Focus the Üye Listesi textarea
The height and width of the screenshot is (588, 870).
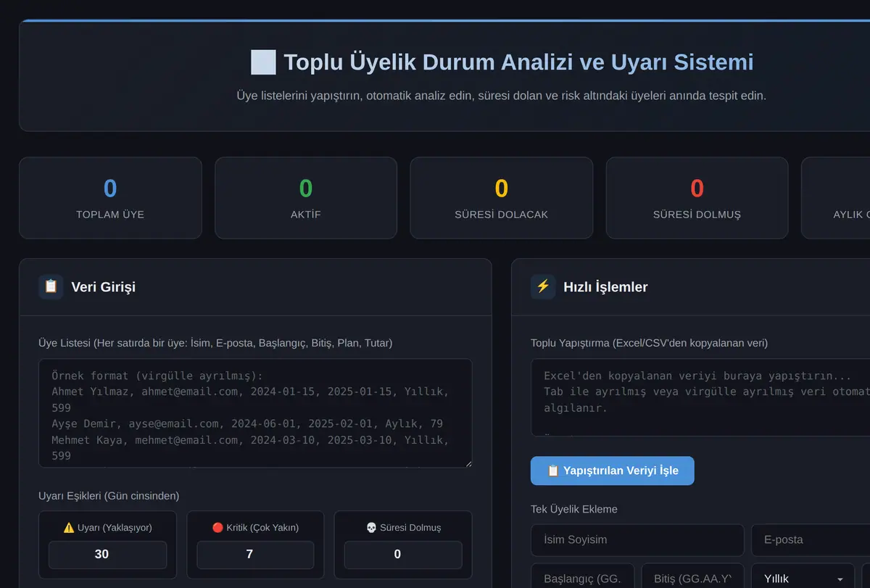tap(255, 413)
